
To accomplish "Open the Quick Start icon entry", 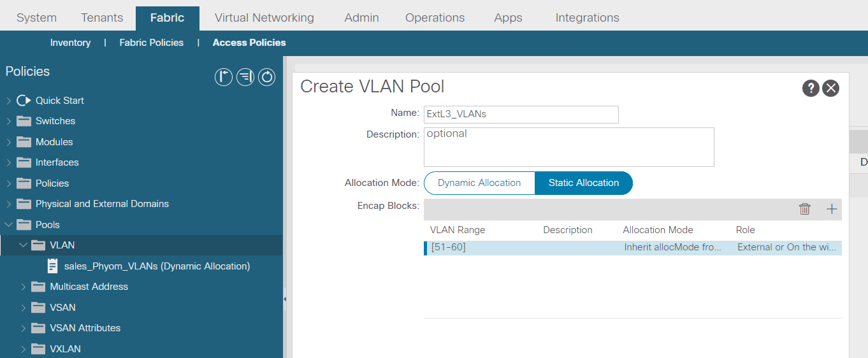I will click(x=24, y=100).
